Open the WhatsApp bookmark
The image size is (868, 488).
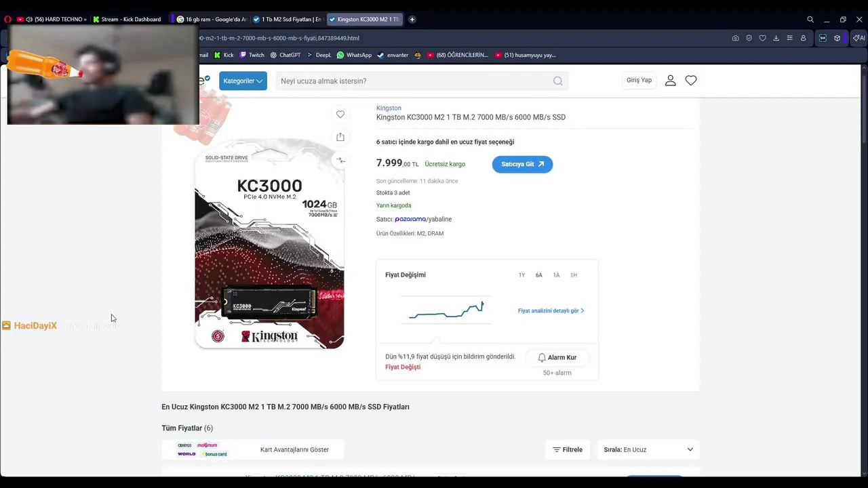coord(355,55)
